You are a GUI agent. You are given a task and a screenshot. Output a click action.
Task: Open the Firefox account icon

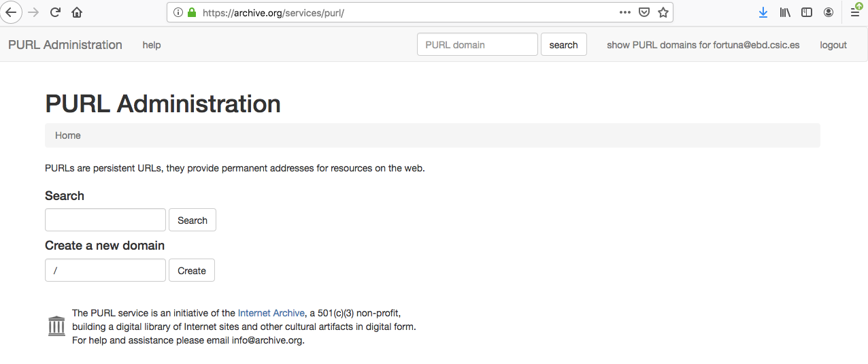point(829,12)
